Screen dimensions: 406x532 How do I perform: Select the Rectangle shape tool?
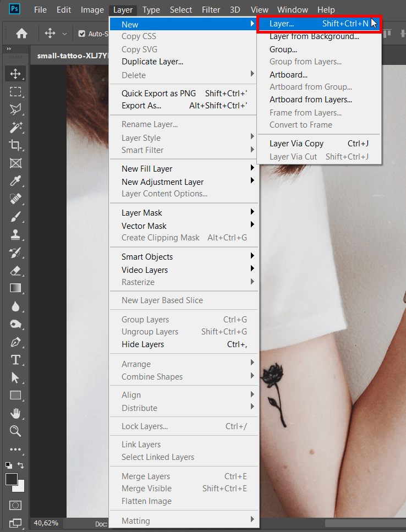tap(15, 396)
